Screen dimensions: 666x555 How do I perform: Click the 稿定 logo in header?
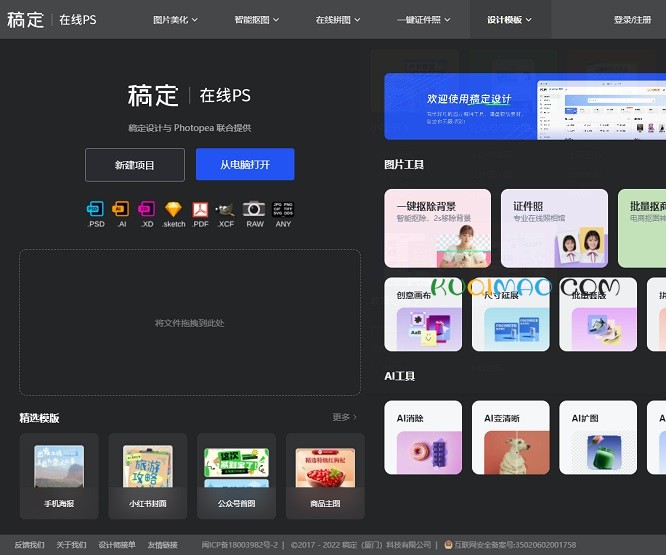pos(25,20)
